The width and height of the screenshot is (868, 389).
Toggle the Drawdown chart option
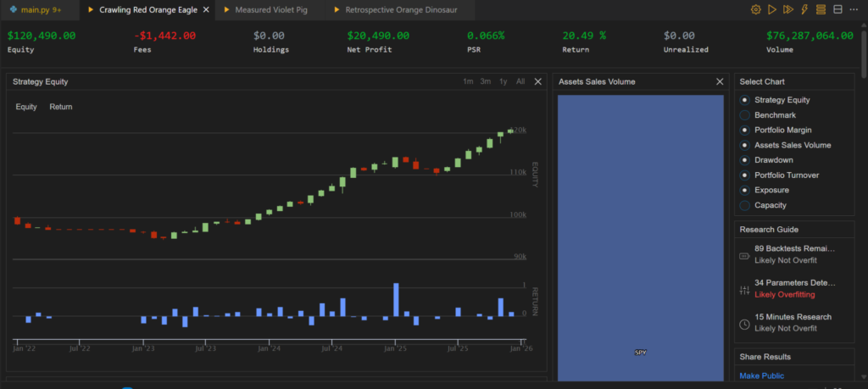[x=744, y=160]
